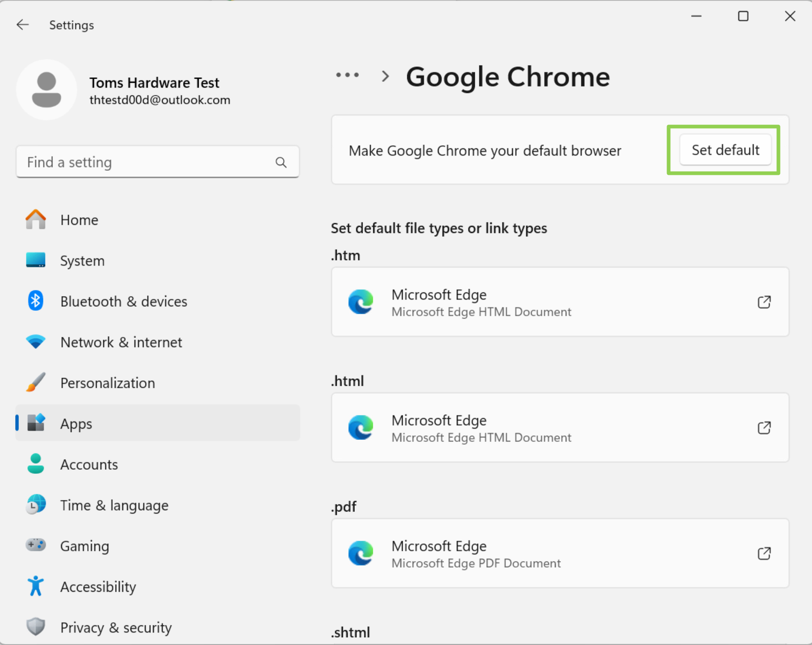
Task: Click the Network wifi icon
Action: 36,342
